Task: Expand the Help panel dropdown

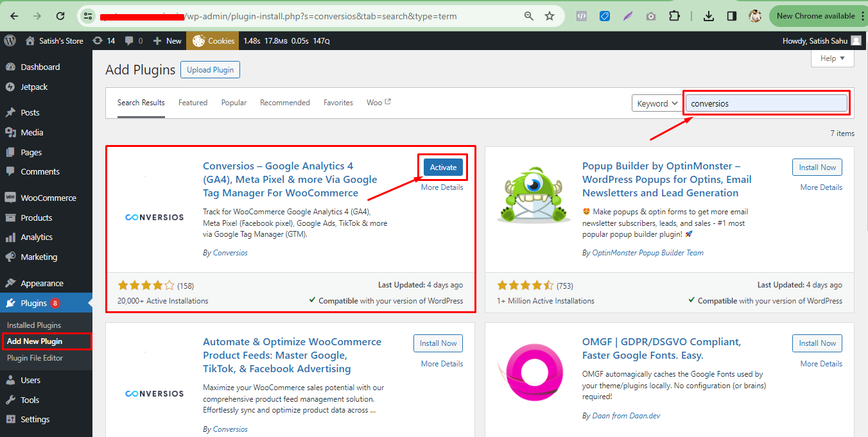Action: coord(833,58)
